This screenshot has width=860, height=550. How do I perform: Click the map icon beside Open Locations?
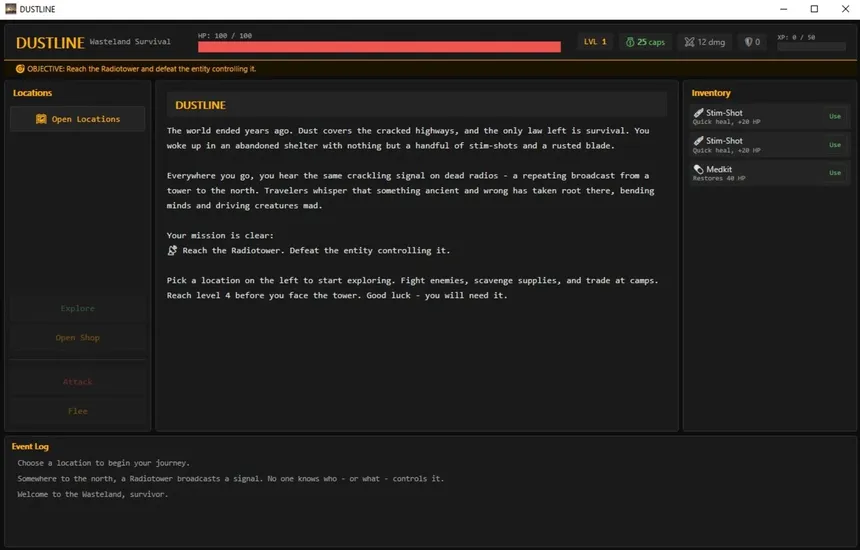coord(41,119)
